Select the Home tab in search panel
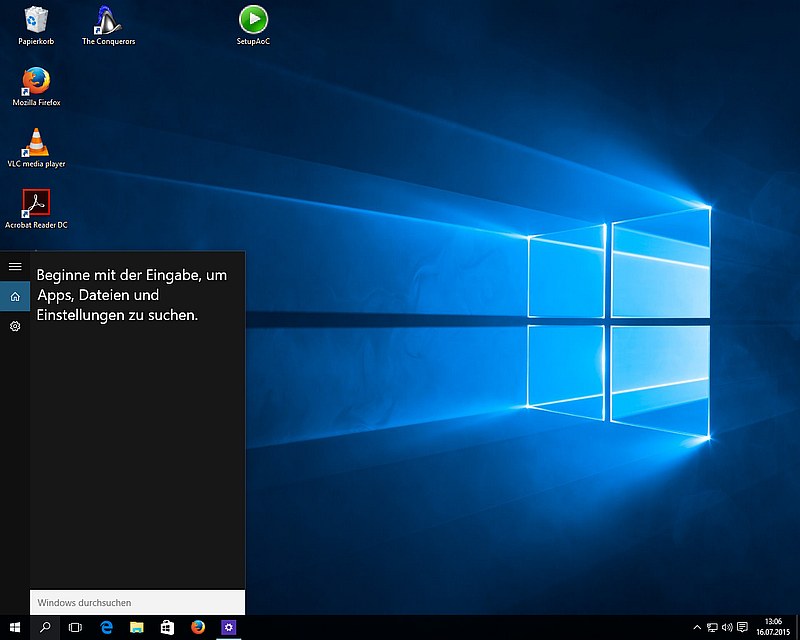Screen dimensions: 800x640 15,296
